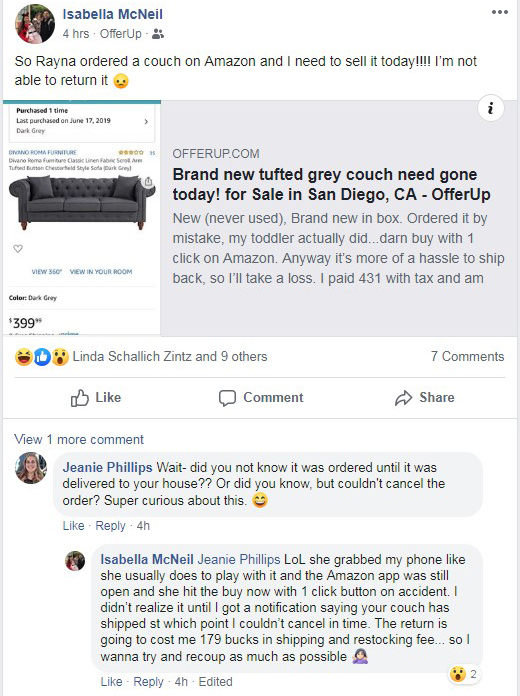This screenshot has width=520, height=696.
Task: Open the 'Brand new tufted grey couch' headline
Action: (331, 184)
